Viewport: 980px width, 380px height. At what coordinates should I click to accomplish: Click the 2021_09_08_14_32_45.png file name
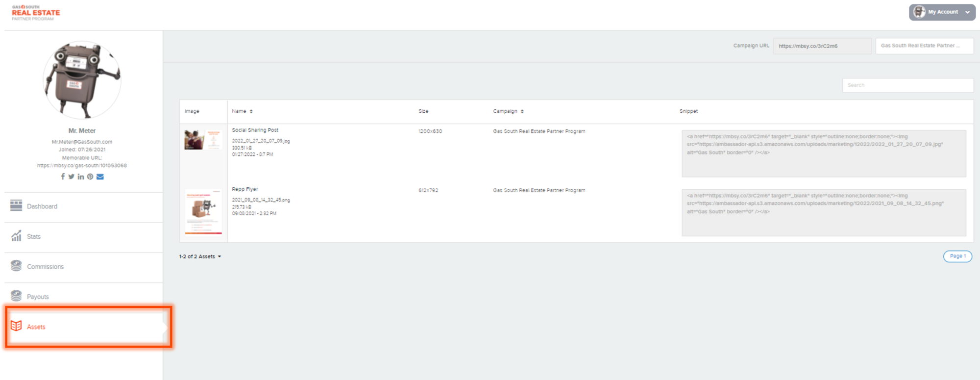point(261,200)
